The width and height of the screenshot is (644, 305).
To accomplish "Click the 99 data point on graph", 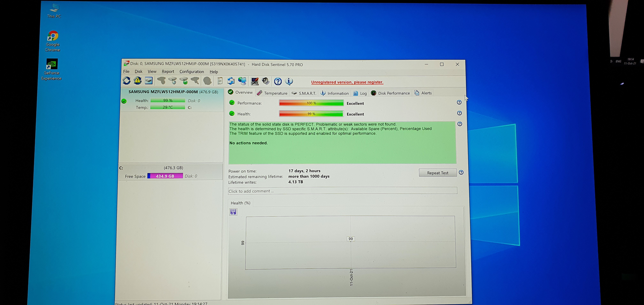I will click(351, 239).
